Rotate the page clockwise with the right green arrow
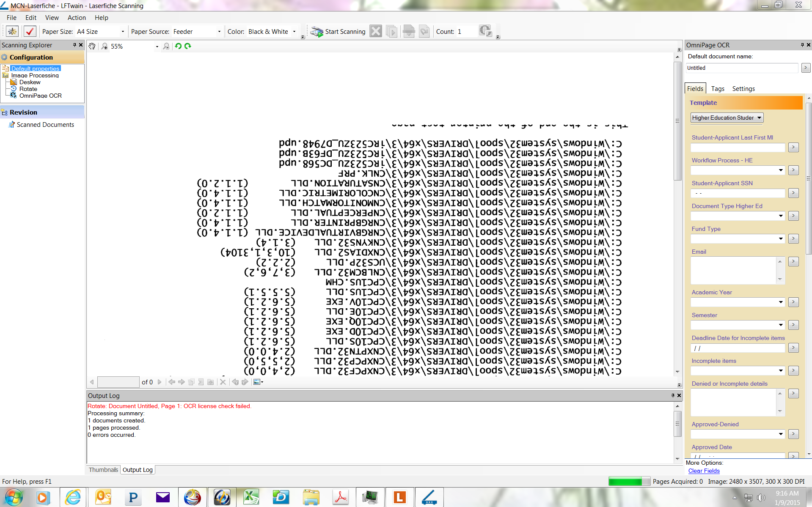 [x=188, y=46]
